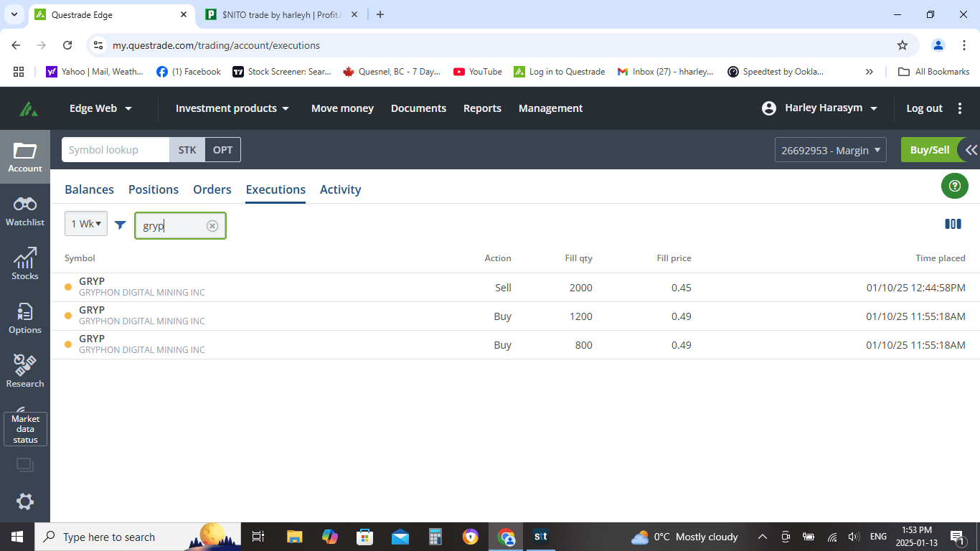The image size is (980, 551).
Task: Open the Documents menu item
Action: (418, 108)
